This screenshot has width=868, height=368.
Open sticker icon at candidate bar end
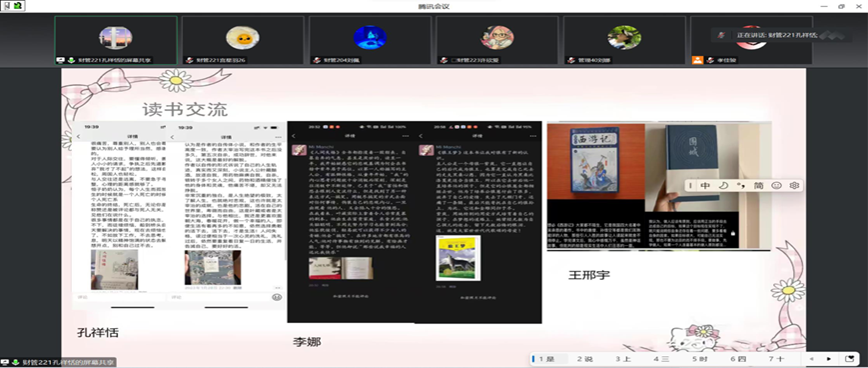click(x=849, y=359)
